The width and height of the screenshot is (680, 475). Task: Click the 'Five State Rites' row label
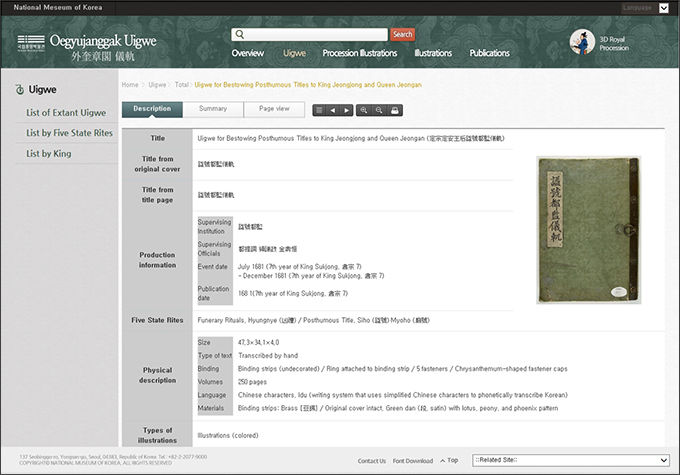coord(157,320)
